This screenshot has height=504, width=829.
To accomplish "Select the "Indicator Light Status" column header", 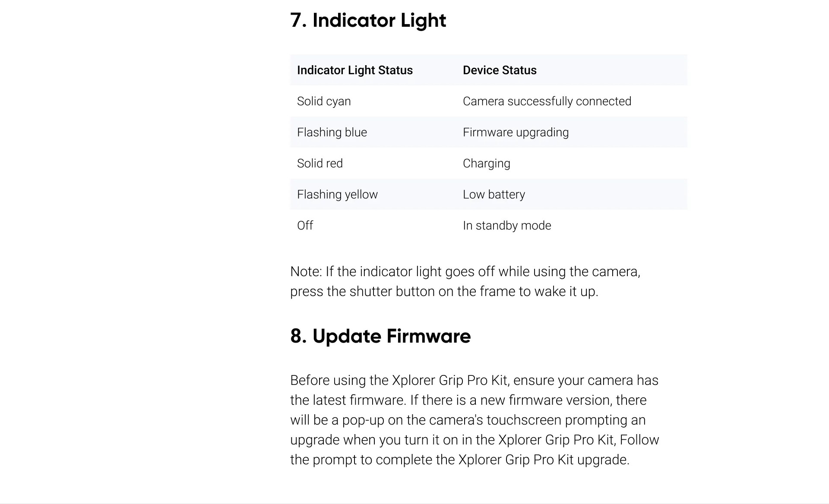I will [x=354, y=70].
